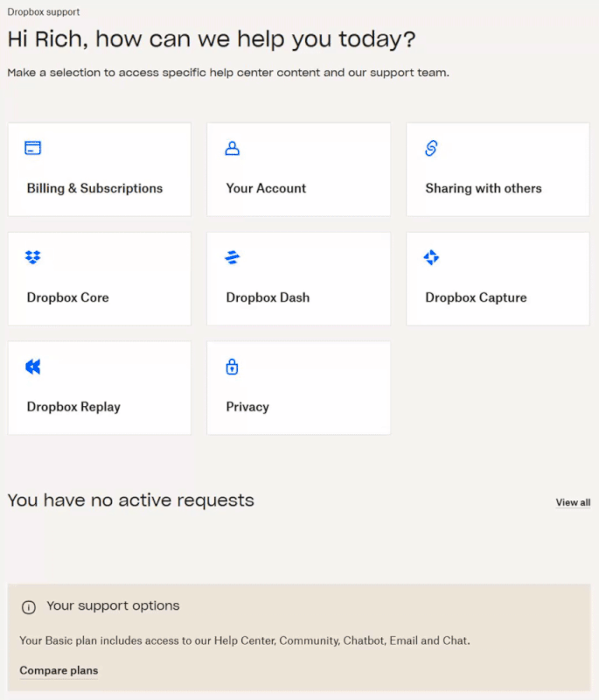
Task: Click the Your Account person icon
Action: tap(233, 148)
